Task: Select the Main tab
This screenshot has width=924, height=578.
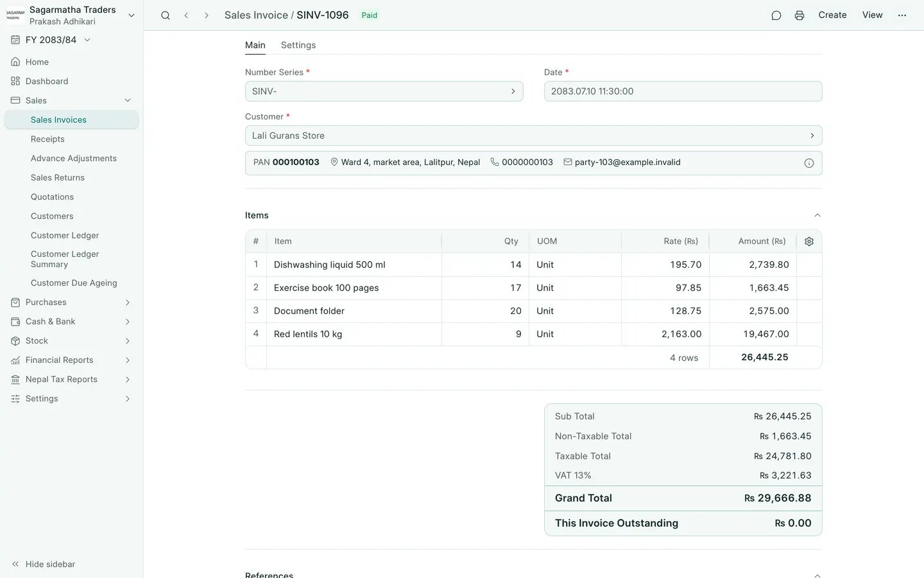Action: [255, 45]
